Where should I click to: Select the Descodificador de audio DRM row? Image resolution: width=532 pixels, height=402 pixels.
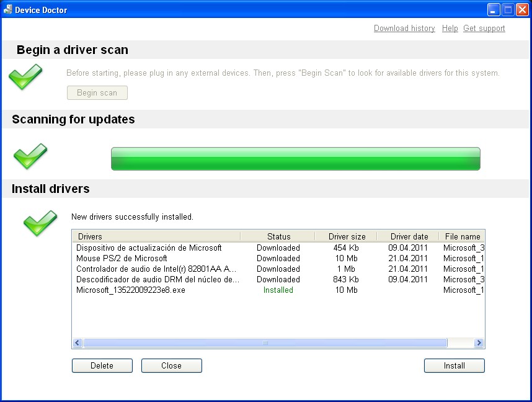click(278, 279)
